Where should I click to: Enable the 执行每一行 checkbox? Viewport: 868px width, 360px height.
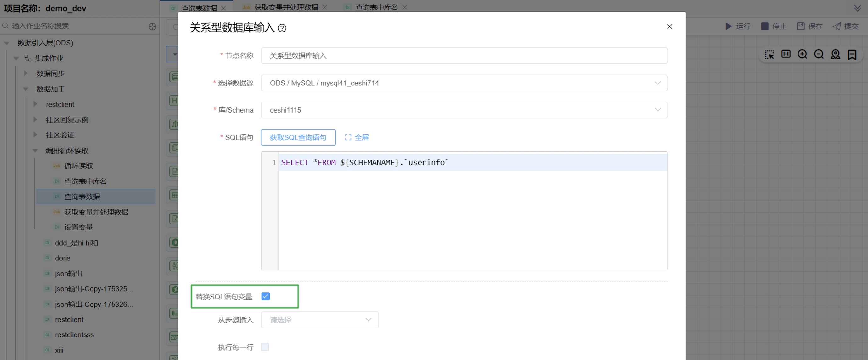pyautogui.click(x=265, y=346)
